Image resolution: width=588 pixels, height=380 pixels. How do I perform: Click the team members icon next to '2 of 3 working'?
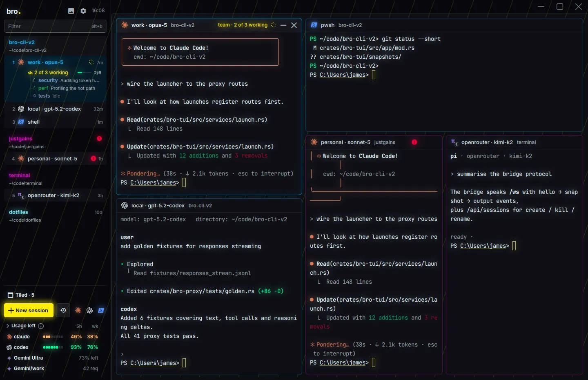coord(30,73)
